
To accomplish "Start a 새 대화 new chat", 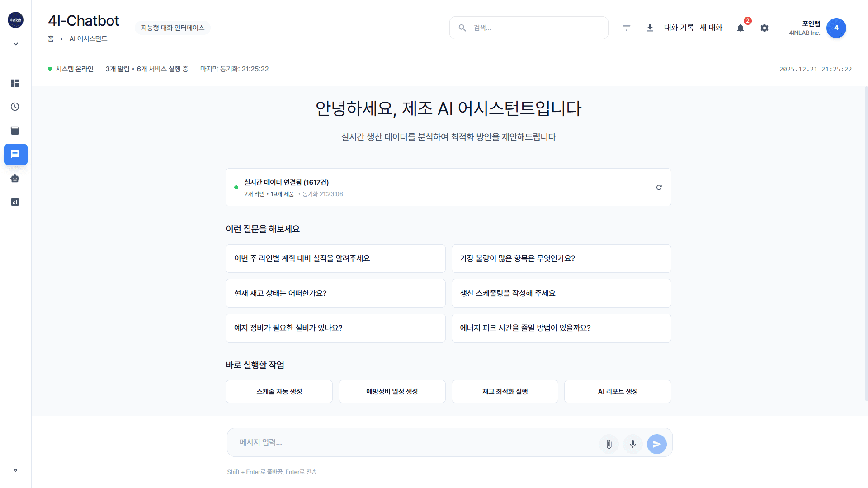I will coord(711,28).
